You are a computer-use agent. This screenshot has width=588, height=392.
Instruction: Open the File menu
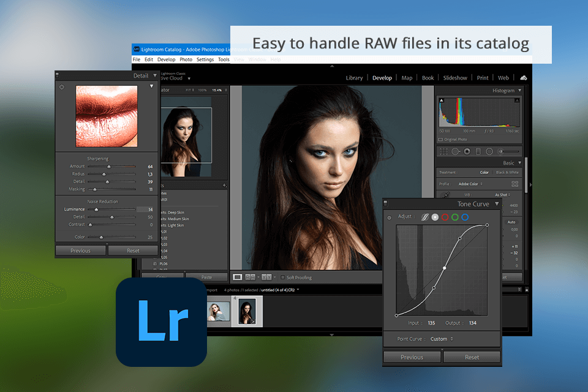click(137, 59)
